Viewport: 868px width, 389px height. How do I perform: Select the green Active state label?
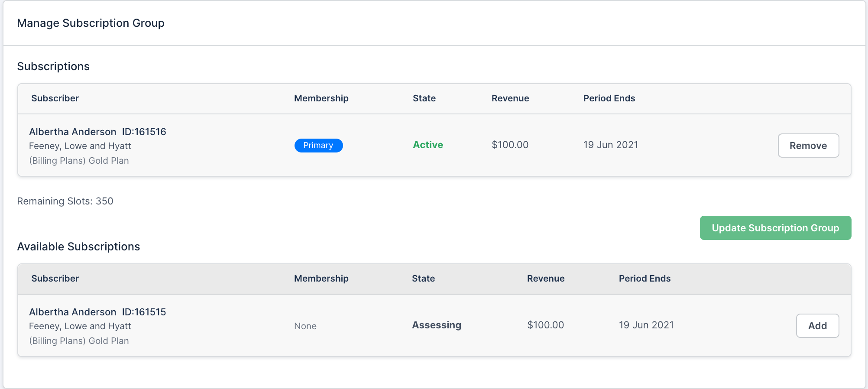428,145
